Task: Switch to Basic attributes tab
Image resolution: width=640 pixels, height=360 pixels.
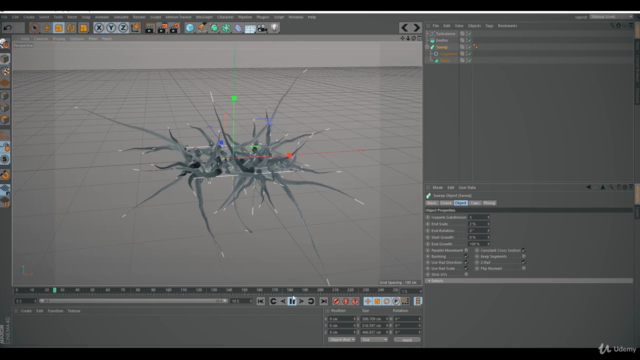Action: tap(431, 203)
